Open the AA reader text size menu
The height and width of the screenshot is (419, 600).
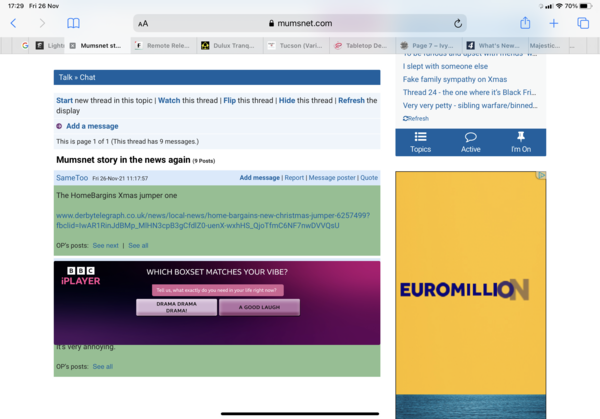(x=144, y=23)
